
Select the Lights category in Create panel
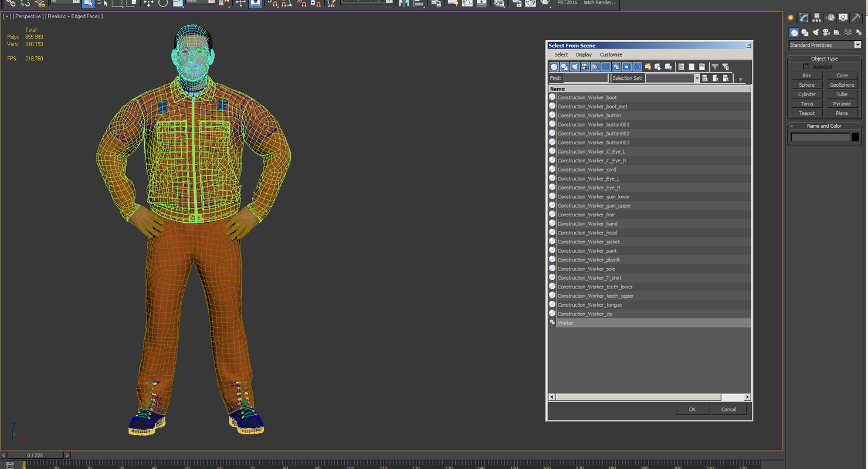point(815,32)
